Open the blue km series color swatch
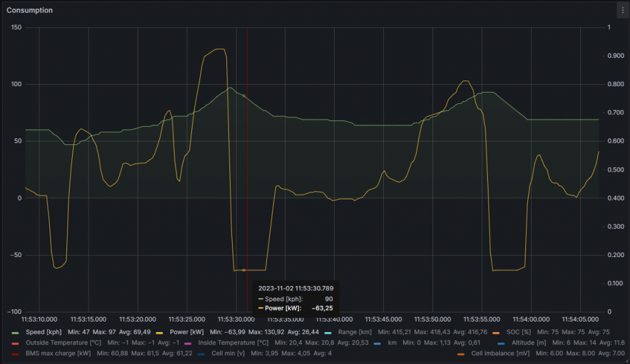This screenshot has height=364, width=630. [377, 344]
